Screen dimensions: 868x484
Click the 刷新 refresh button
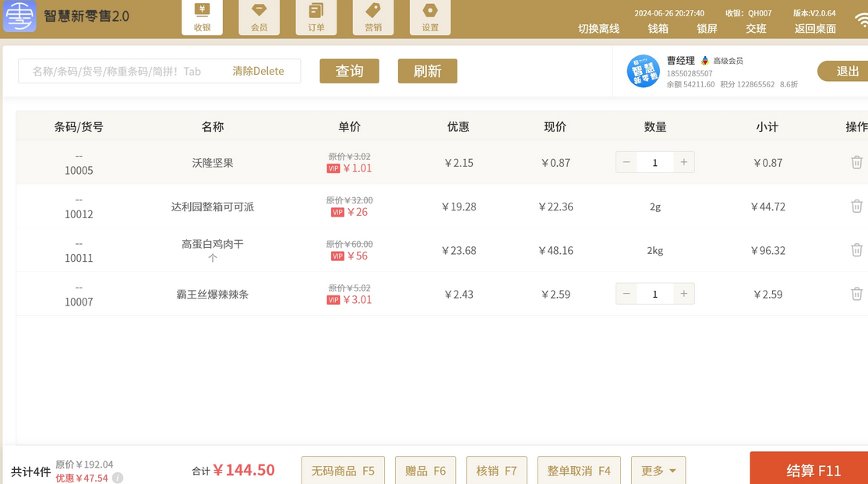tap(427, 71)
